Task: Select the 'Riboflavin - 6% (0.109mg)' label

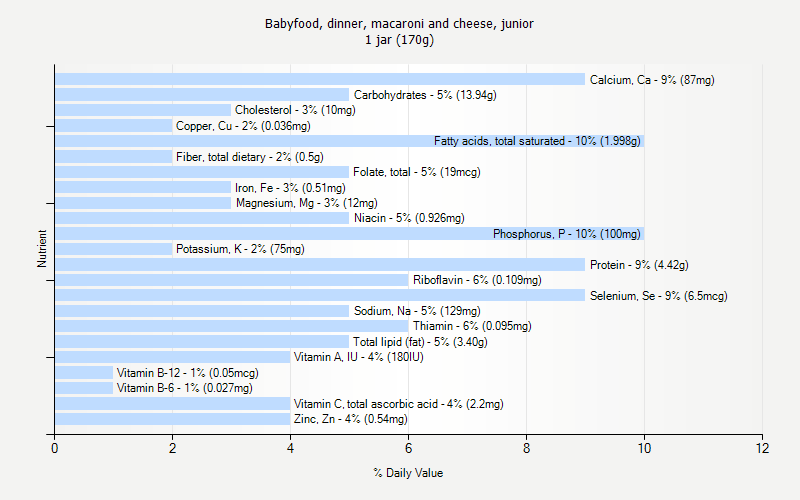Action: [x=477, y=280]
